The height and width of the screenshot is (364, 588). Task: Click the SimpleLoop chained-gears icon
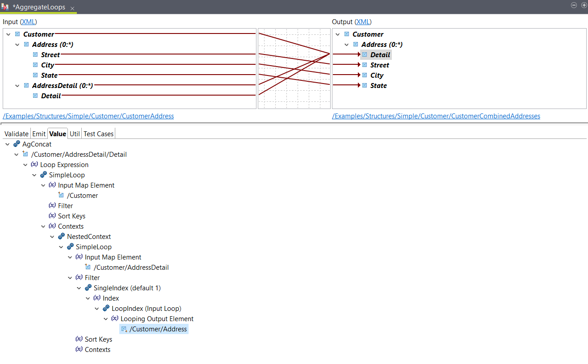[x=43, y=175]
